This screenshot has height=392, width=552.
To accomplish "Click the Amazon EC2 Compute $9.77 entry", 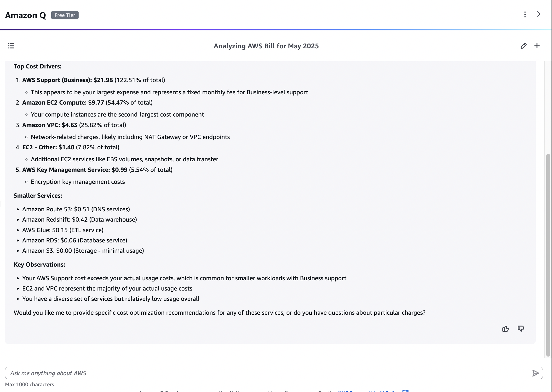I will (87, 103).
